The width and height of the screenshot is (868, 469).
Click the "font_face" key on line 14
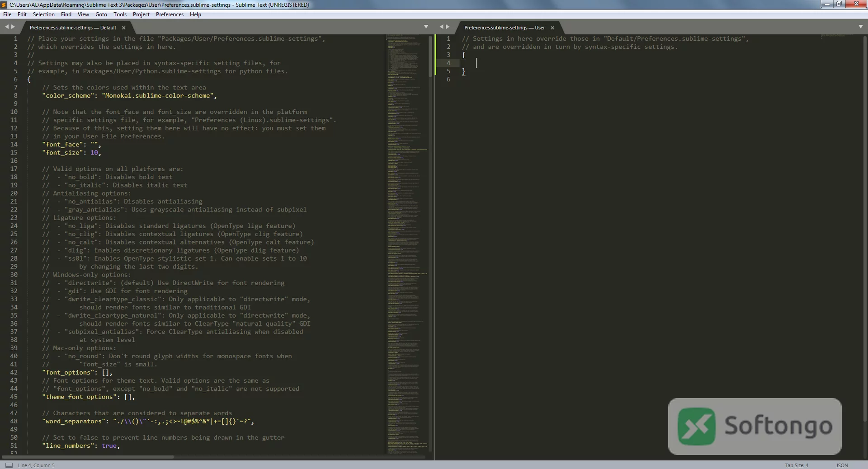pos(63,145)
